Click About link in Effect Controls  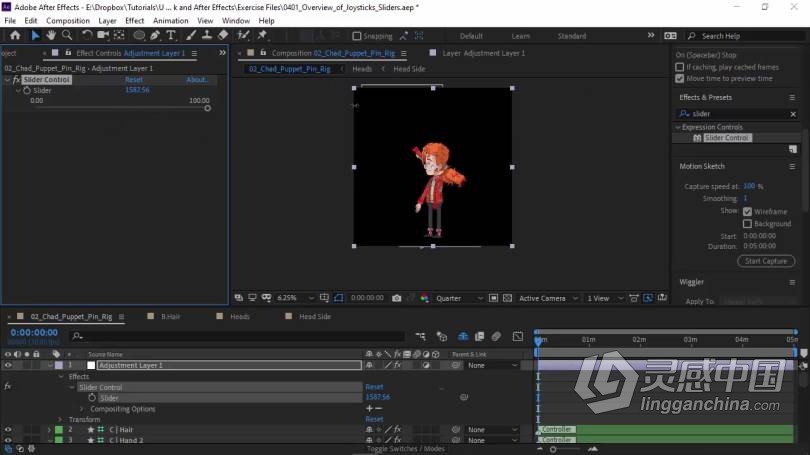(197, 80)
